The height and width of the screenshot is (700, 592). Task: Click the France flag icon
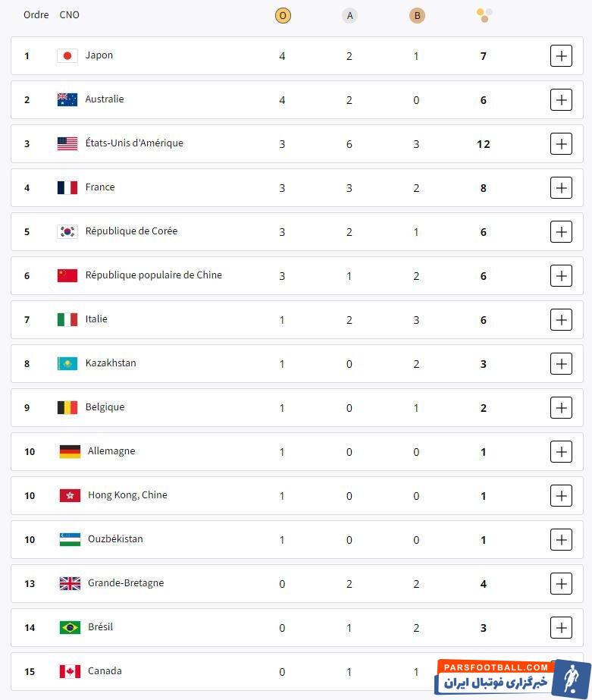pos(67,187)
